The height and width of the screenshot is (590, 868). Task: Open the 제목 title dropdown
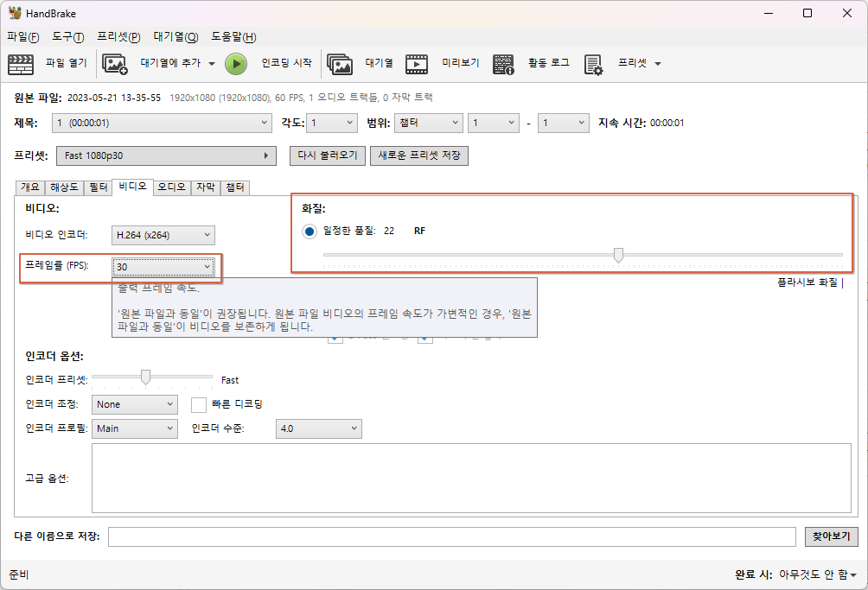point(163,123)
